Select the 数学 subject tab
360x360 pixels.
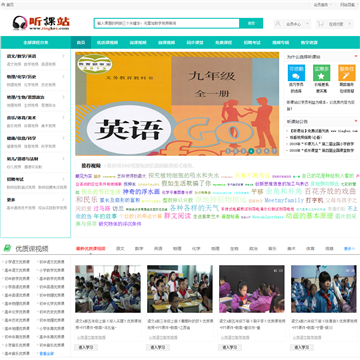[x=139, y=249]
